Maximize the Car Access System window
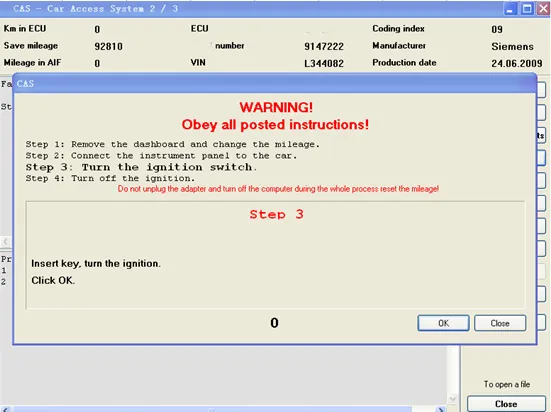 tap(527, 9)
